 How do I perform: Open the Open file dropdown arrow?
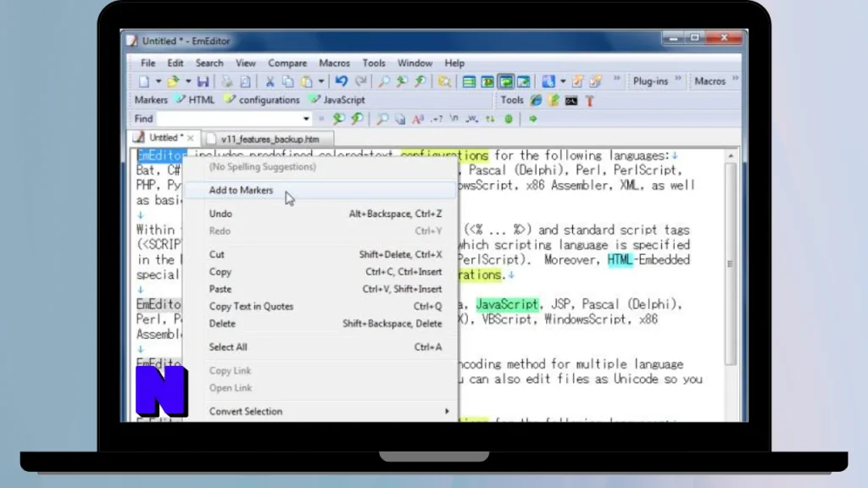click(x=187, y=81)
